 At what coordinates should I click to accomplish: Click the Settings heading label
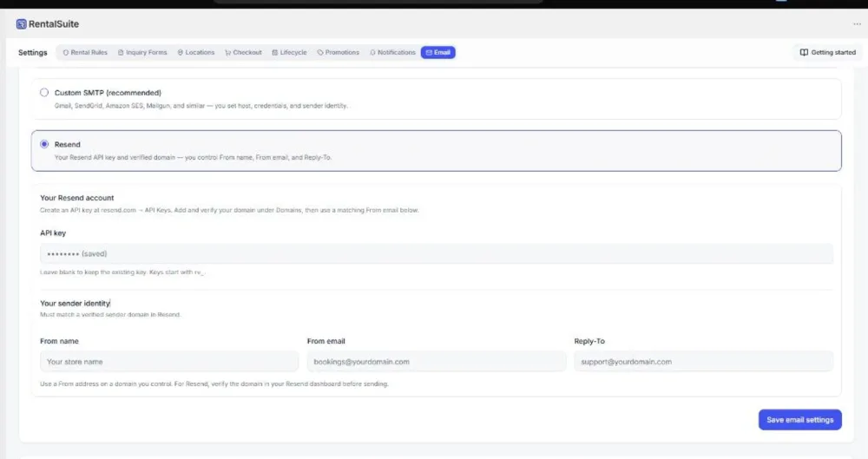[33, 53]
